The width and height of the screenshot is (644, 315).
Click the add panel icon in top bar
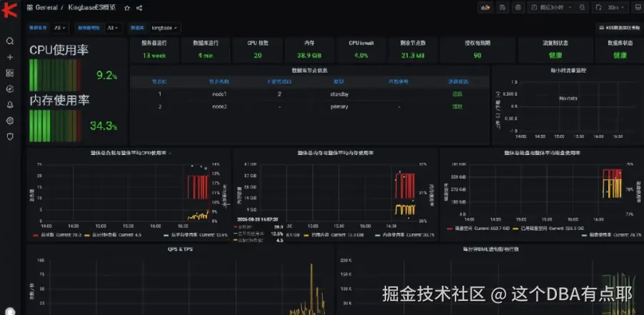coord(485,7)
